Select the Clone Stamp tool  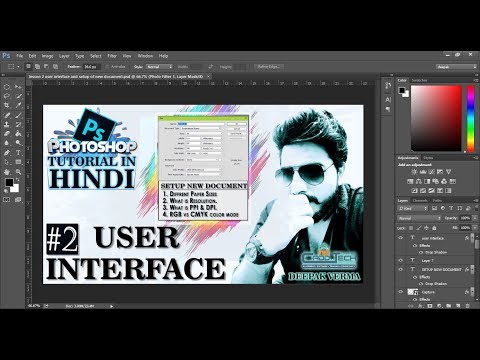tap(7, 125)
